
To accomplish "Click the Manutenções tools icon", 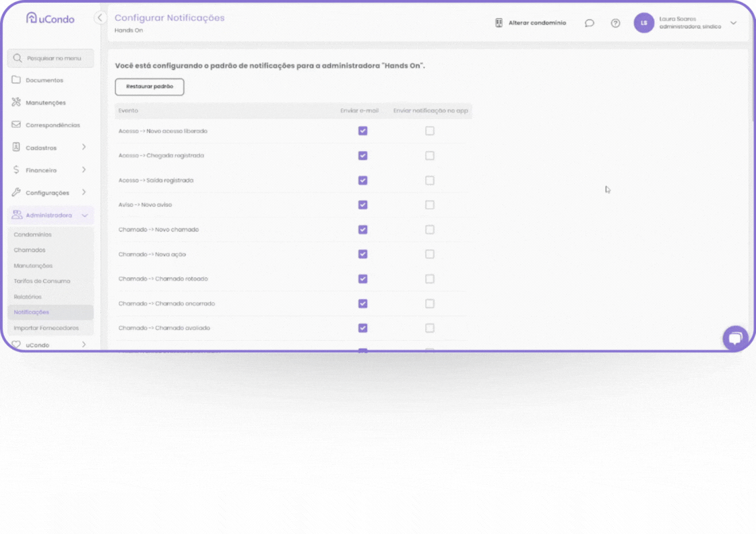I will click(x=16, y=102).
